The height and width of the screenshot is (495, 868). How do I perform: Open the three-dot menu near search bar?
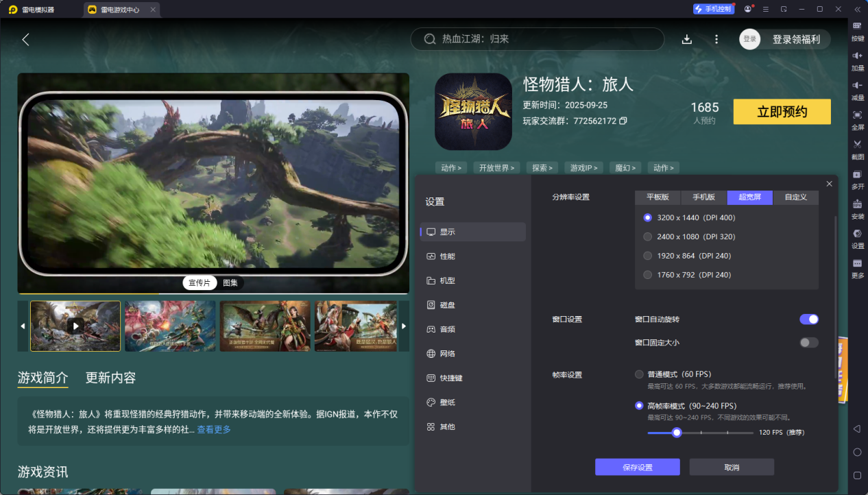(716, 39)
